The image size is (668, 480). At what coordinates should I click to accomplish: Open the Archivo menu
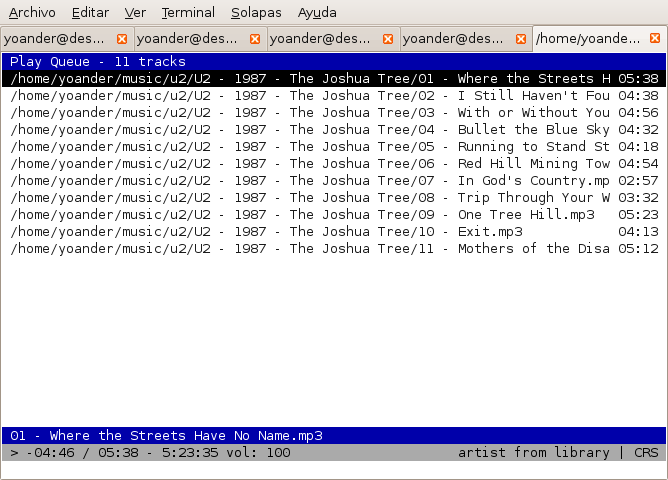point(32,12)
